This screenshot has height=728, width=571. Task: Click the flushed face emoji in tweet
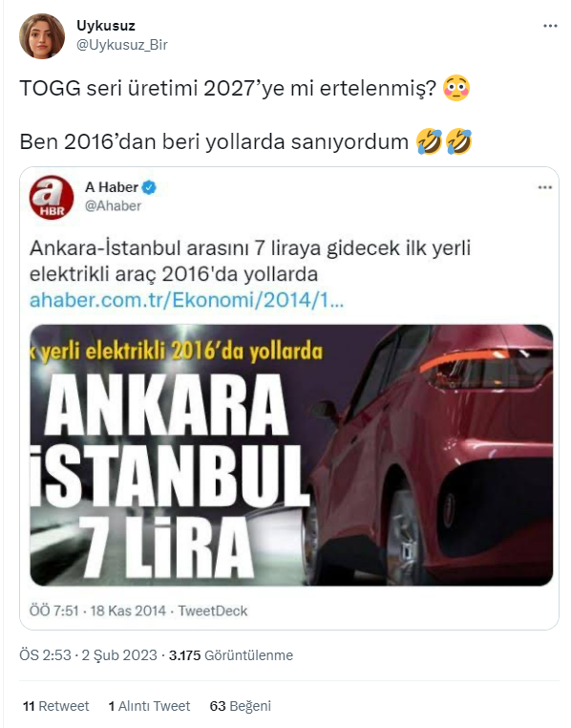[x=456, y=88]
